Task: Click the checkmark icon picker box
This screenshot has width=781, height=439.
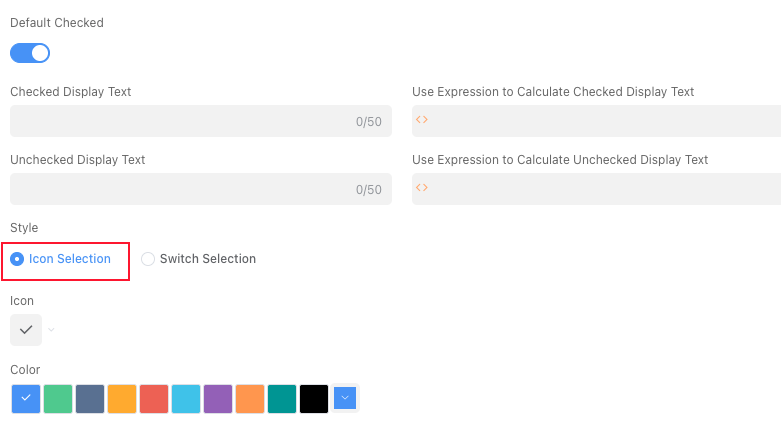Action: click(26, 329)
